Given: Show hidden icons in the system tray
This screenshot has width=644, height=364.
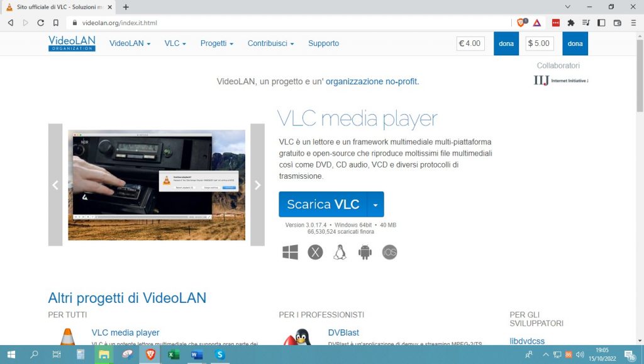Looking at the screenshot, I should 547,355.
